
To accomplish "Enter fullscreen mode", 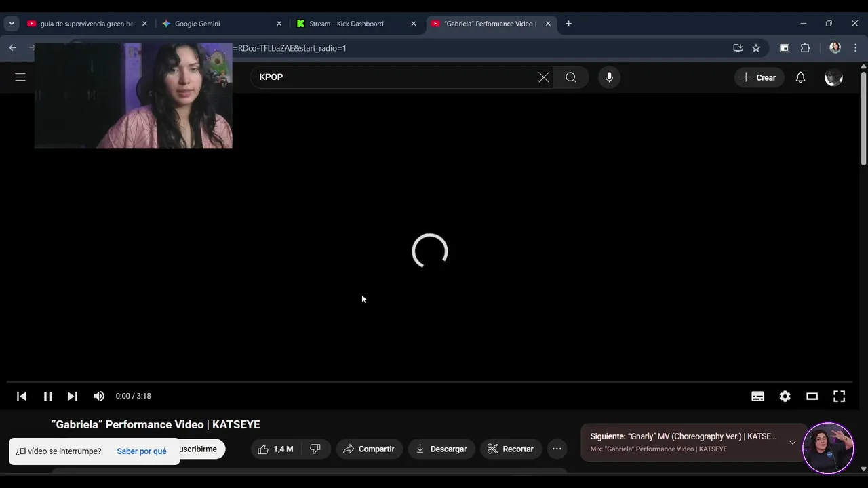I will pyautogui.click(x=839, y=396).
